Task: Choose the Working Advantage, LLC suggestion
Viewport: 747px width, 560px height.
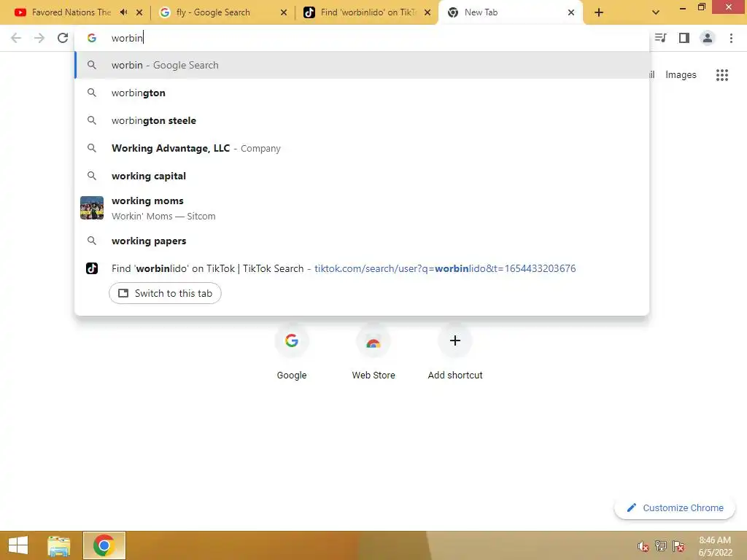Action: 362,148
